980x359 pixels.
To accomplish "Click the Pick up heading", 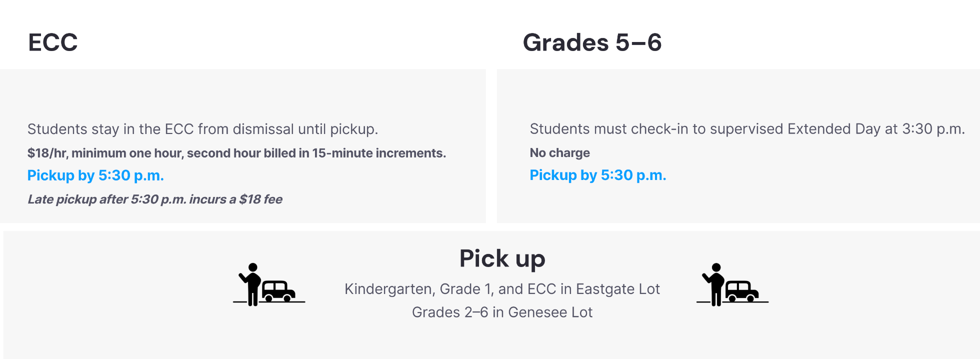I will [502, 259].
